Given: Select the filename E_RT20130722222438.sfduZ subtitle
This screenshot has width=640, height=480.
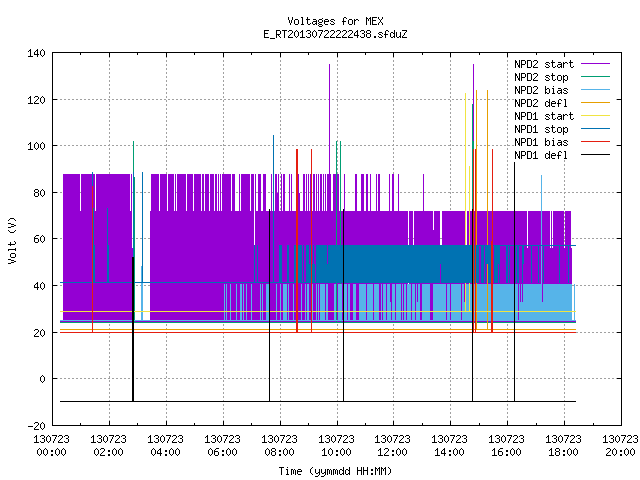Looking at the screenshot, I should [335, 34].
